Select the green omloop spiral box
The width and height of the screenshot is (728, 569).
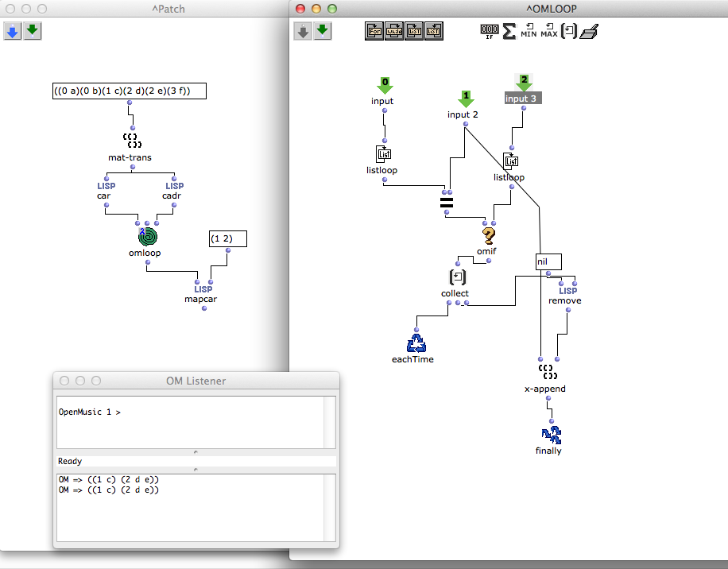[x=148, y=237]
